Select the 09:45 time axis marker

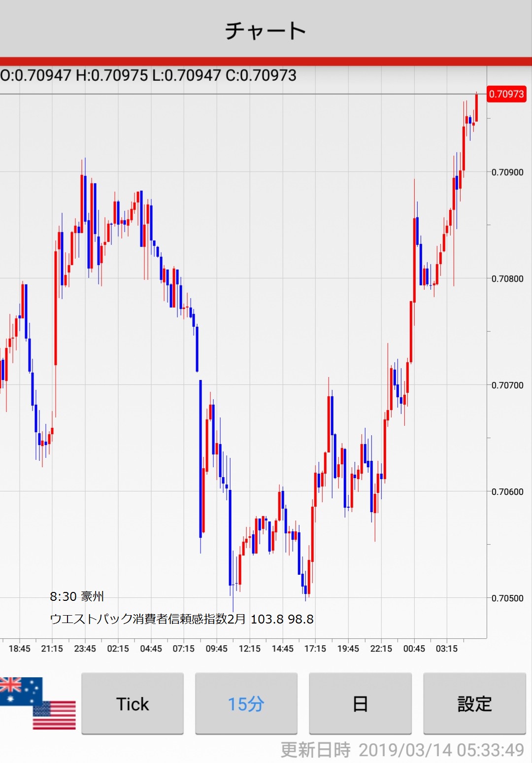217,649
